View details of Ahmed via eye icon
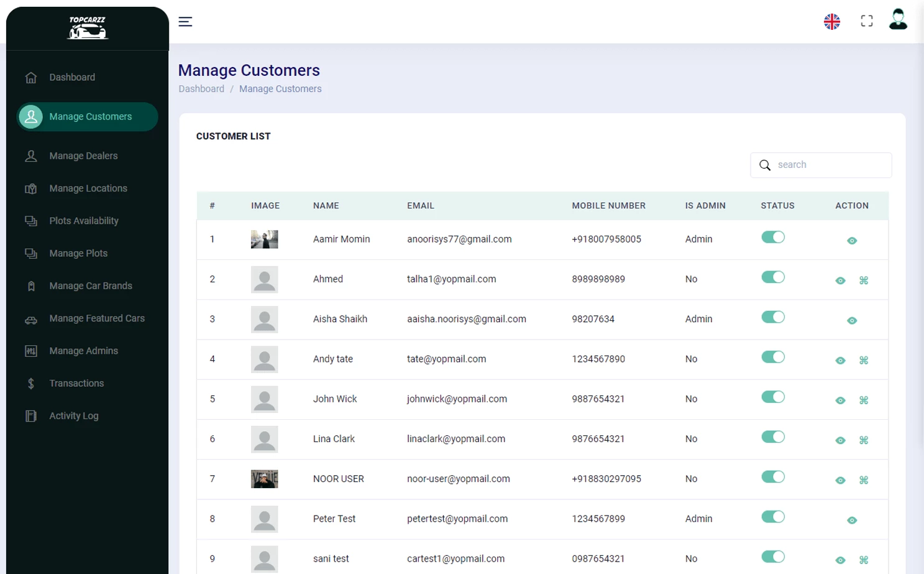Image resolution: width=924 pixels, height=574 pixels. pyautogui.click(x=840, y=280)
